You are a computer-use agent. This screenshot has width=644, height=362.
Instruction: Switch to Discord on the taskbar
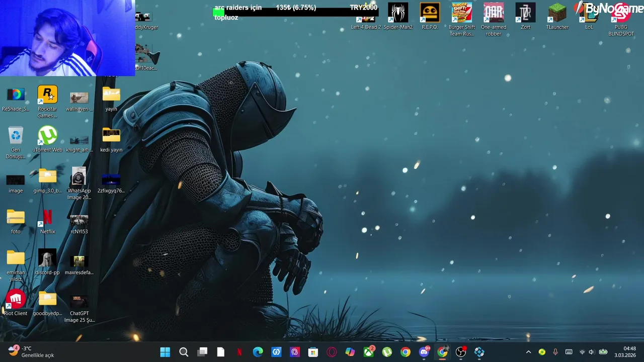424,352
